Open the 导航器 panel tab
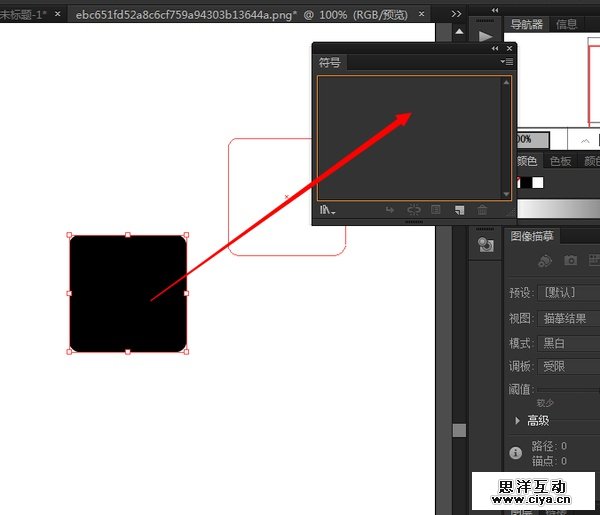This screenshot has height=515, width=600. tap(527, 24)
